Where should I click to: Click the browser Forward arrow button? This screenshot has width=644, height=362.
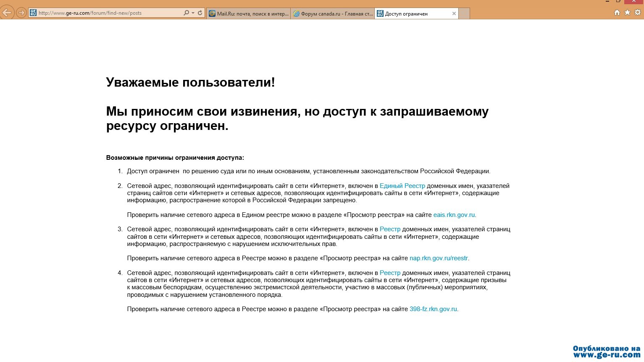tap(21, 13)
